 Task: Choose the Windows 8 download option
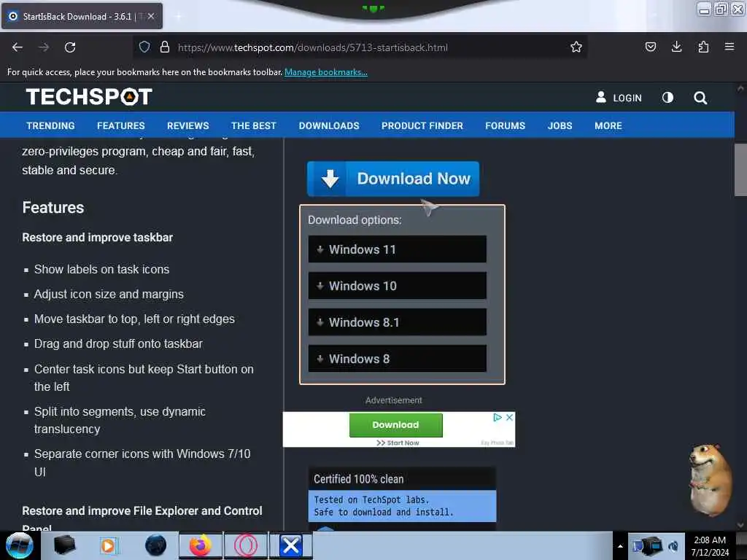point(398,359)
